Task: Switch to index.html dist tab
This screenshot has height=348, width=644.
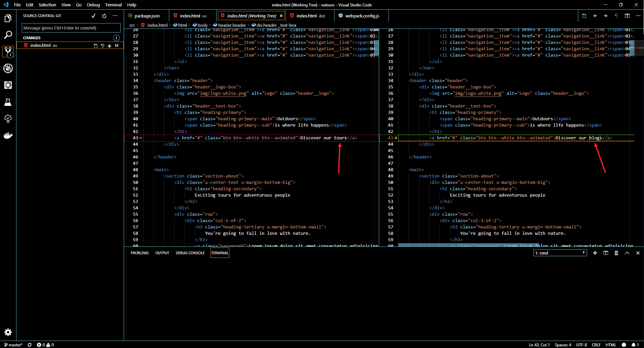Action: 310,16
